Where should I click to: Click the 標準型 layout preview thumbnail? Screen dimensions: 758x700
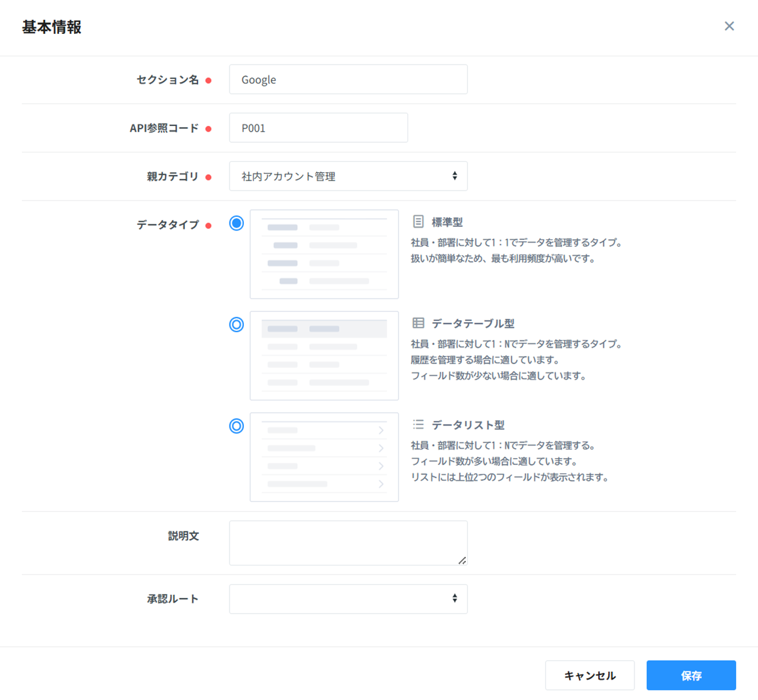[x=324, y=254]
